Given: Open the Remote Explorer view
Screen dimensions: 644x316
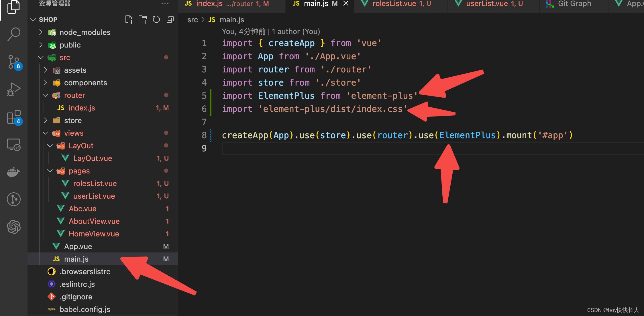Looking at the screenshot, I should 13,145.
